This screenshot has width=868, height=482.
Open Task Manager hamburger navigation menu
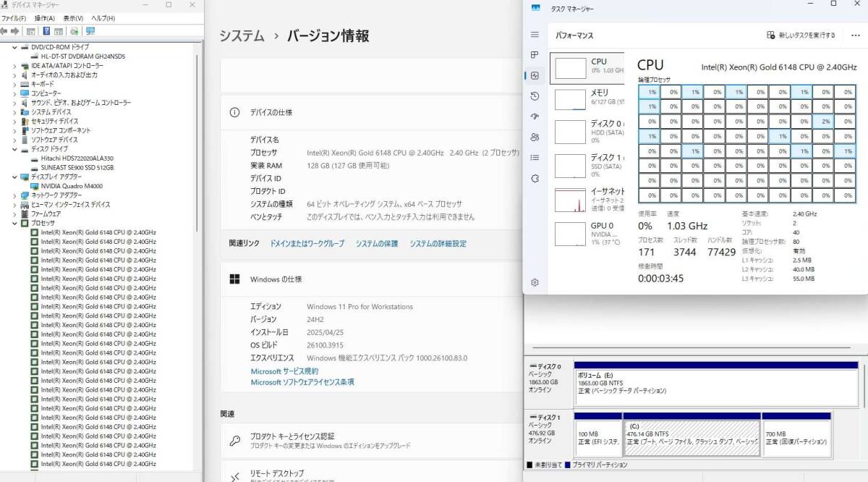pos(535,35)
